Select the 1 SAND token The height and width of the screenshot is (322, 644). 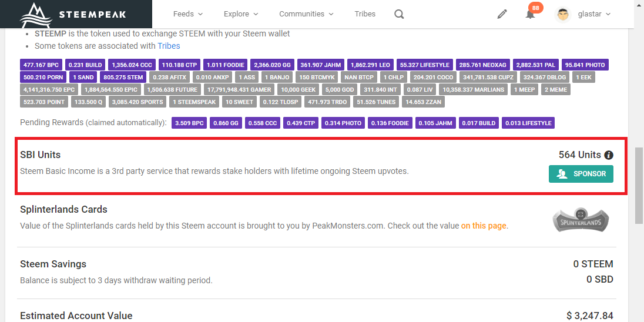click(x=83, y=77)
